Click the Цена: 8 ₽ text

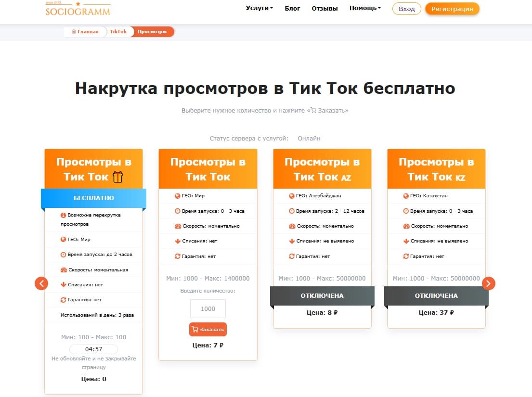(322, 313)
